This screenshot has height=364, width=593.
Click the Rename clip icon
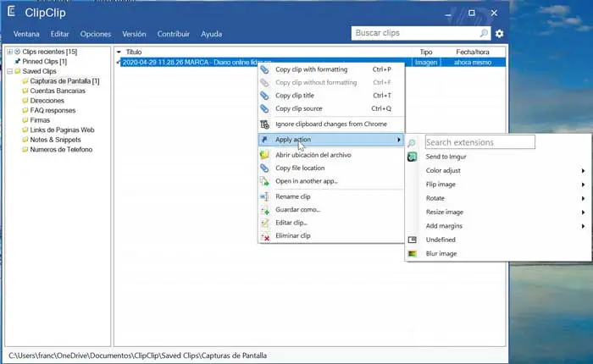pyautogui.click(x=265, y=196)
